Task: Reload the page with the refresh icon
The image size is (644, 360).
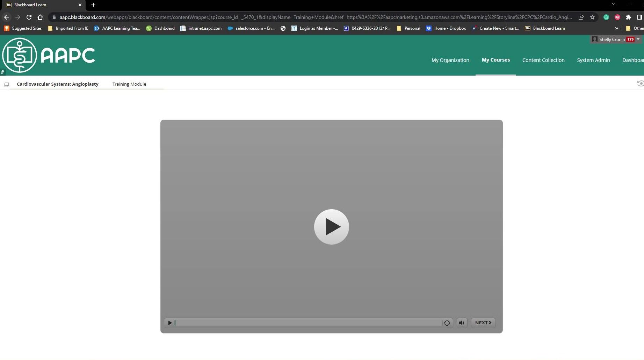Action: [29, 17]
